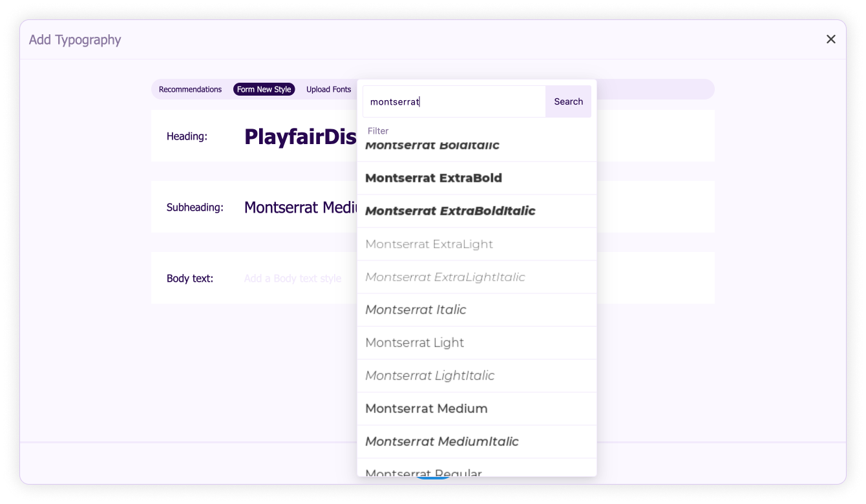The image size is (866, 504).
Task: Choose Montserrat MediumItalic font
Action: point(477,442)
